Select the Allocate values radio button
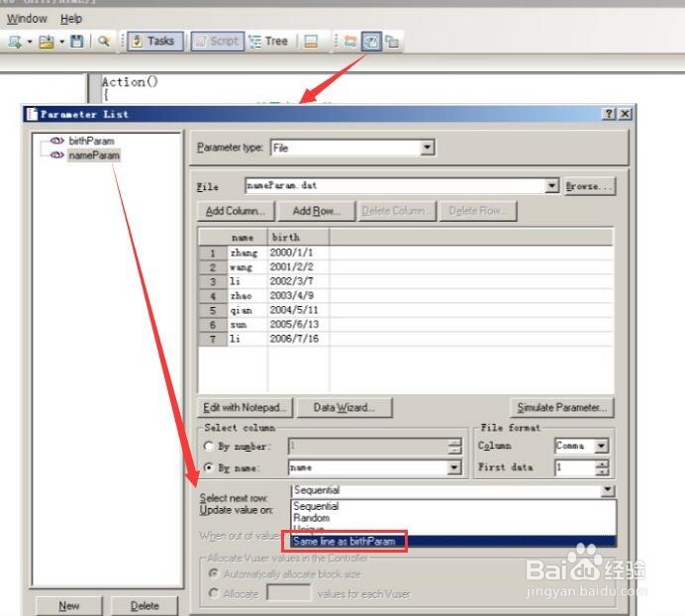Image resolution: width=685 pixels, height=616 pixels. 213,593
